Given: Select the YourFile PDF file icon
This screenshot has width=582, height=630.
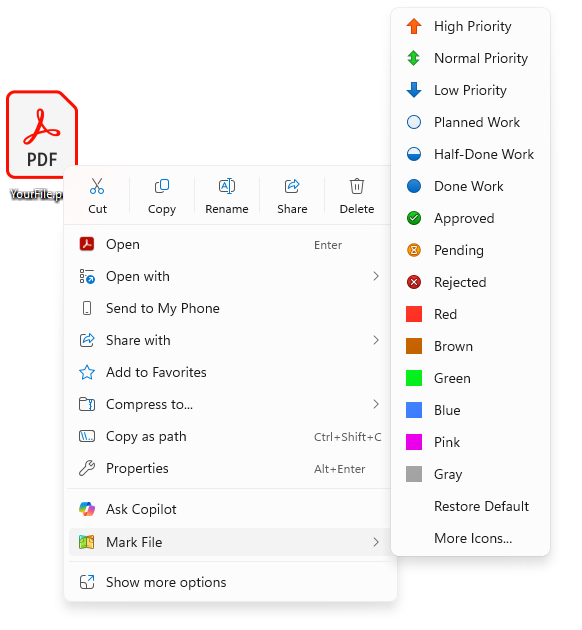Looking at the screenshot, I should click(42, 135).
